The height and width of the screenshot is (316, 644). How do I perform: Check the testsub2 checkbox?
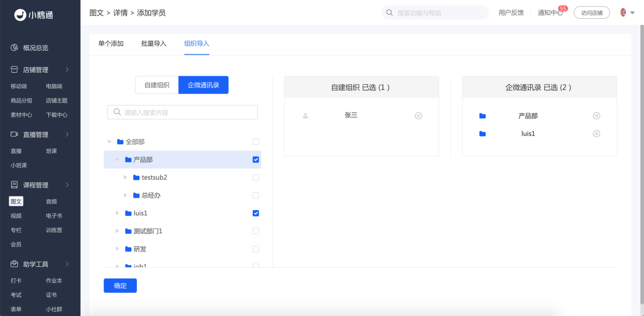click(256, 177)
